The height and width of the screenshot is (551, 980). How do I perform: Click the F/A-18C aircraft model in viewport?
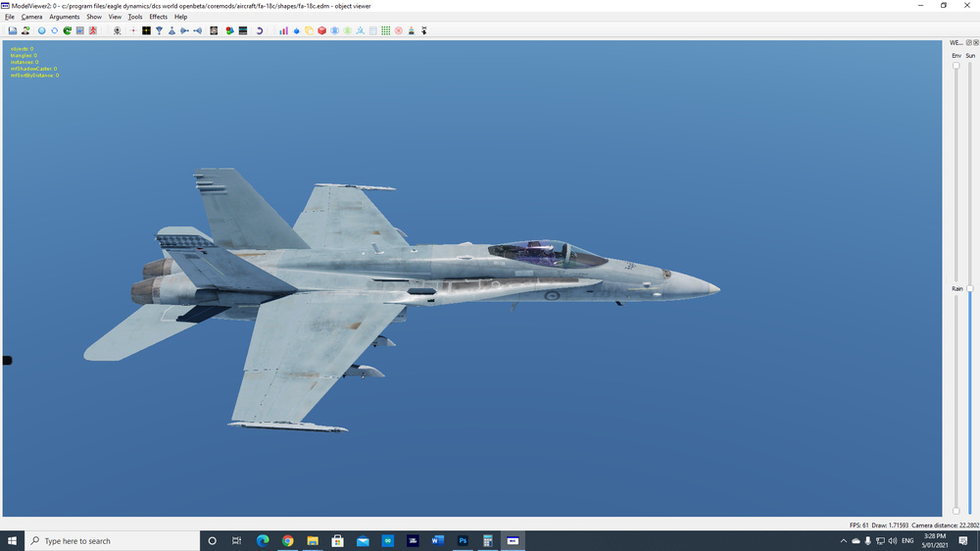coord(400,300)
